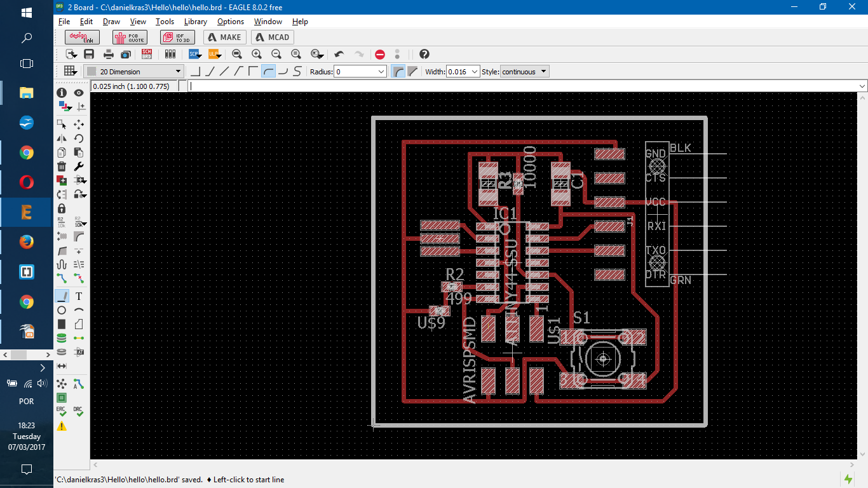This screenshot has height=488, width=868.
Task: Zoom in on the board view
Action: click(x=257, y=55)
